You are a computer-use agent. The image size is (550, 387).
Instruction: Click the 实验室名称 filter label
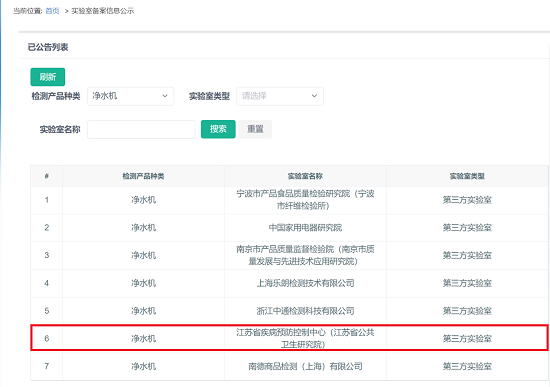click(x=60, y=129)
